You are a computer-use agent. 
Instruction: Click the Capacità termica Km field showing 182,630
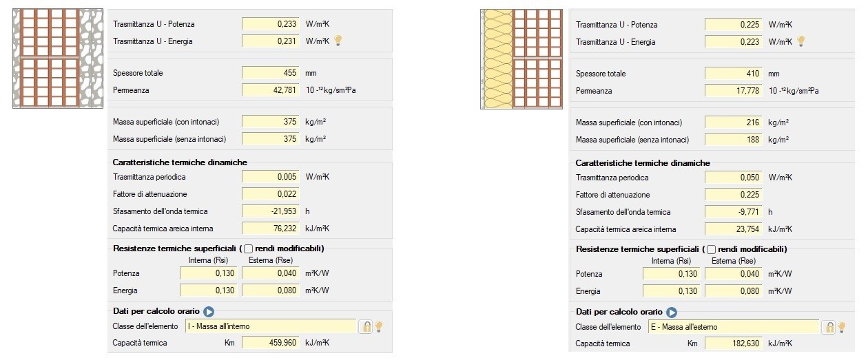coord(733,343)
